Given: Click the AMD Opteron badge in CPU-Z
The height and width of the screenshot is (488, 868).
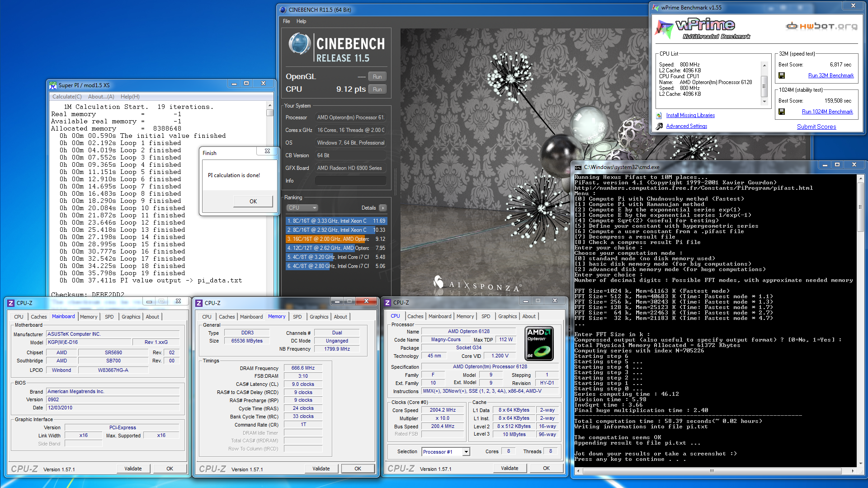Looking at the screenshot, I should 539,343.
